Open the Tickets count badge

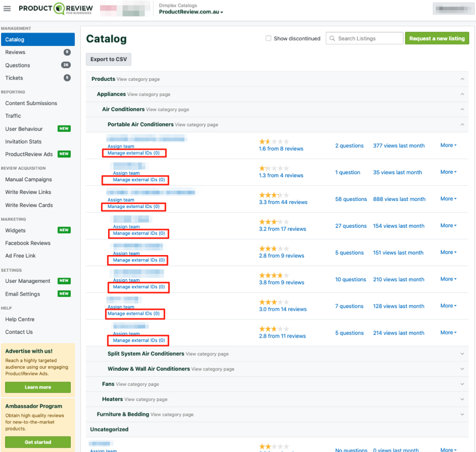67,78
